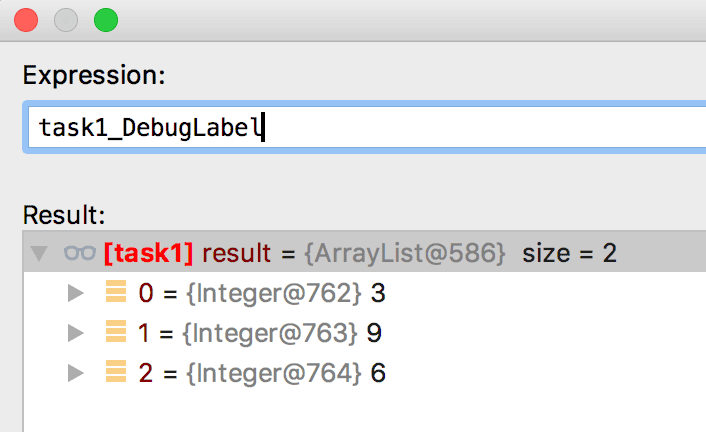Select the row 1 = {Integer@763} 9

(x=364, y=333)
